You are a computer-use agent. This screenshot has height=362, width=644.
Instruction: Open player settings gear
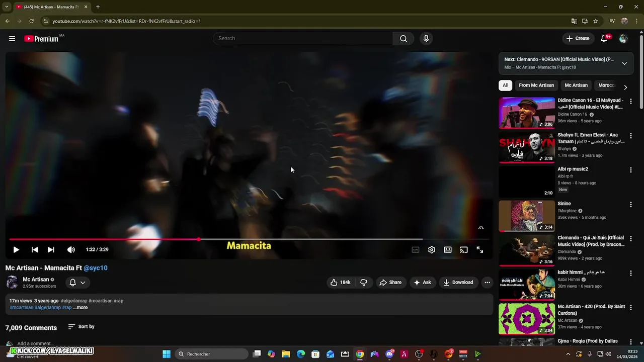(432, 250)
